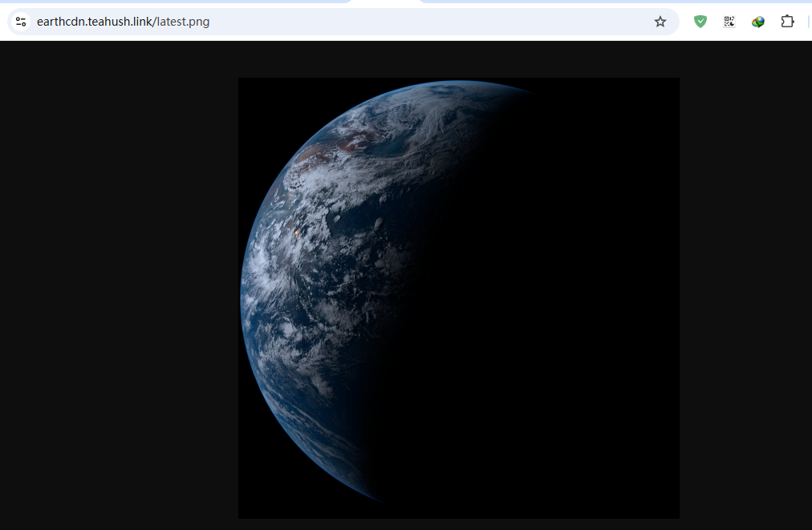The width and height of the screenshot is (812, 530).
Task: Click the black top-left corner of image
Action: point(253,92)
